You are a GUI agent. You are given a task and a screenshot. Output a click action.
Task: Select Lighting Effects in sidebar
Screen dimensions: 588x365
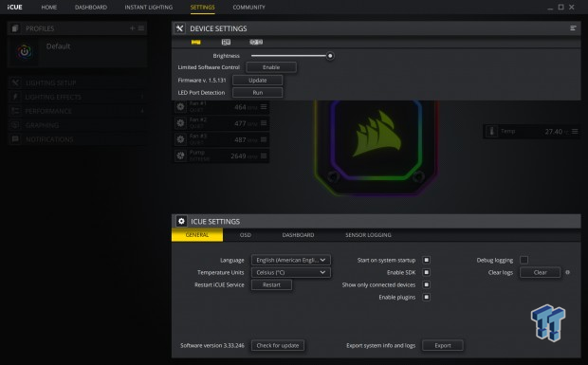[77, 97]
